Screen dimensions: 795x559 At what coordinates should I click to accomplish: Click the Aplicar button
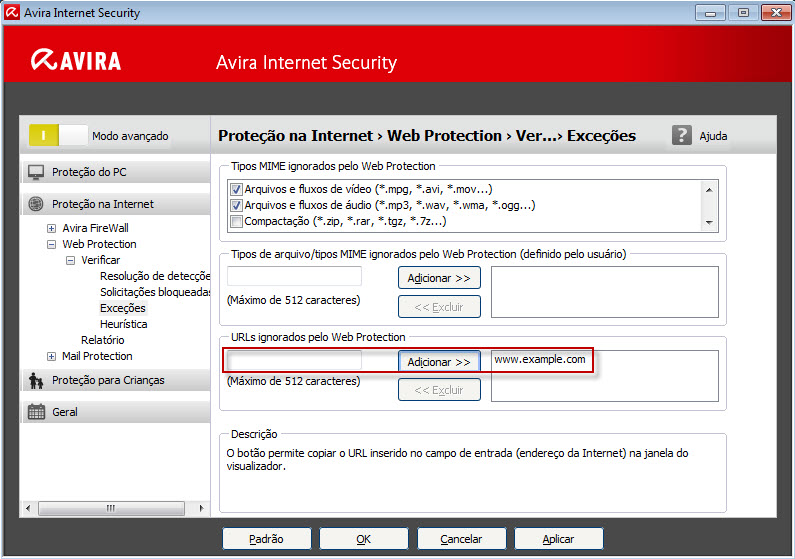click(559, 539)
